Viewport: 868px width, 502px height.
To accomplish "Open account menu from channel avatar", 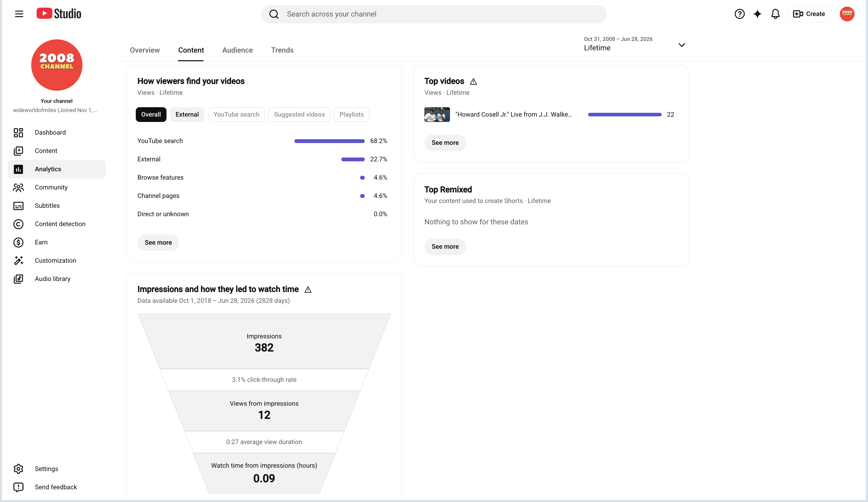I will pyautogui.click(x=847, y=14).
